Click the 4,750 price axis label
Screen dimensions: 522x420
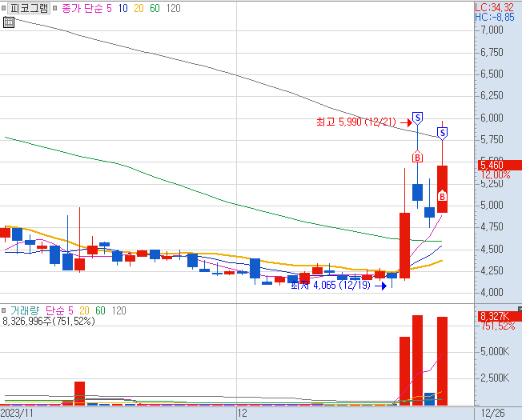492,226
